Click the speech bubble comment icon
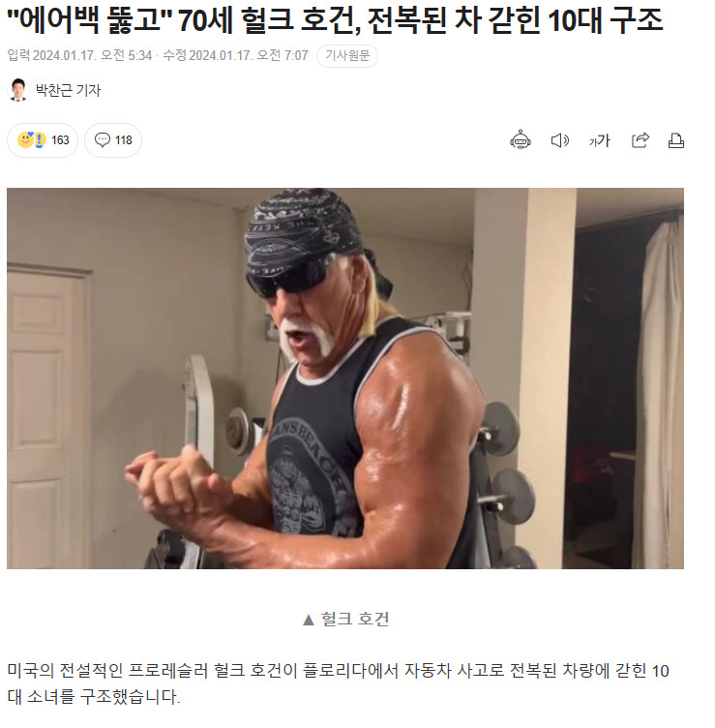 tap(103, 139)
